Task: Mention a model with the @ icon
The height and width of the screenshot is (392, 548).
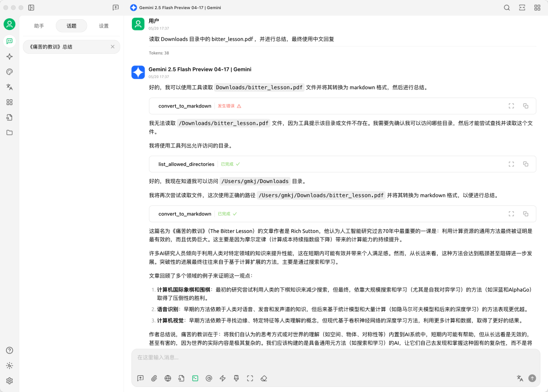Action: pyautogui.click(x=209, y=378)
